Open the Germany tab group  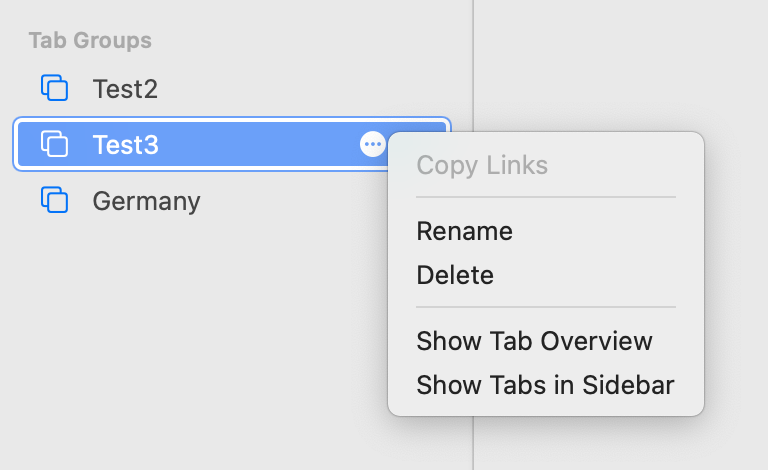[x=146, y=201]
